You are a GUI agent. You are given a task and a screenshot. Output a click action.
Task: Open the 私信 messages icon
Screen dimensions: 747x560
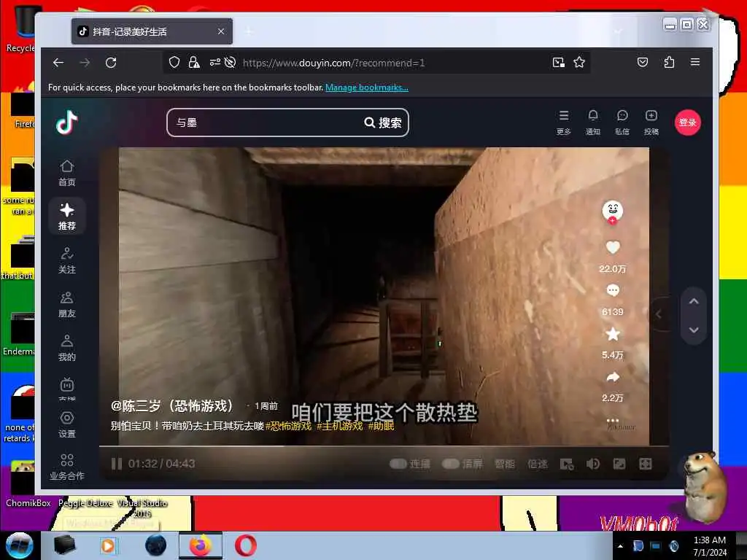(x=622, y=122)
